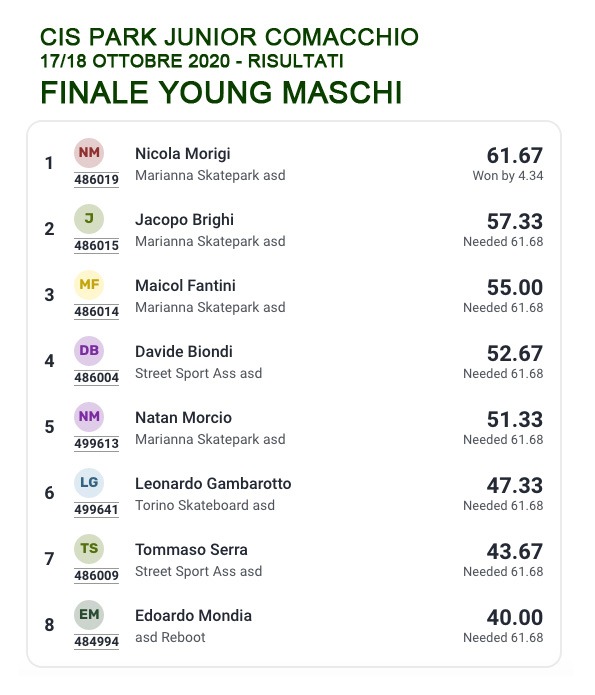The image size is (595, 695).
Task: Click the Finale Young Maschi heading
Action: (x=221, y=93)
